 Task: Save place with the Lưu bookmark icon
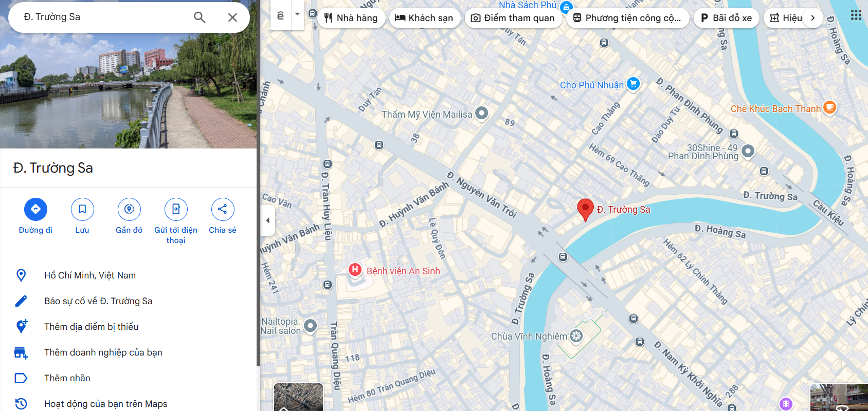82,209
